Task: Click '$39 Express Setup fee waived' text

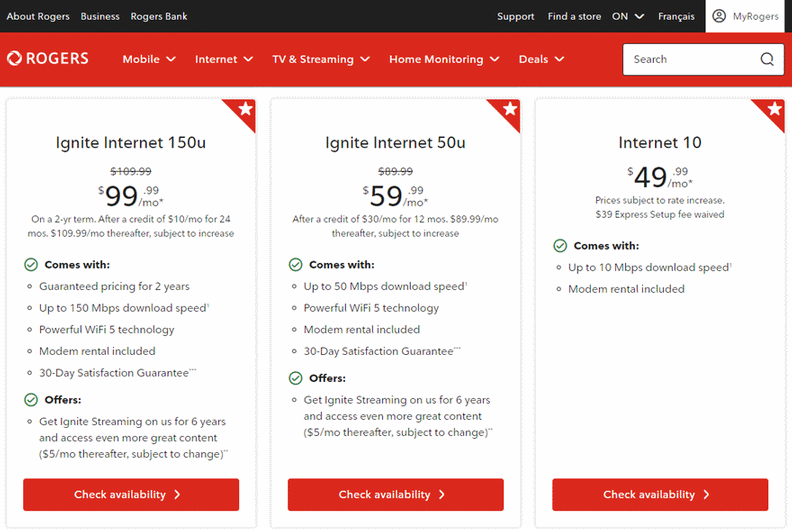Action: (660, 214)
